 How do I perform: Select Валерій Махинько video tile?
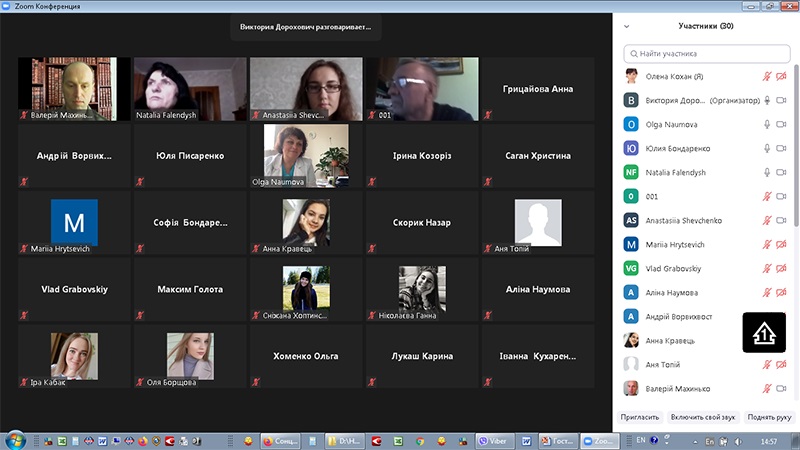[x=74, y=89]
